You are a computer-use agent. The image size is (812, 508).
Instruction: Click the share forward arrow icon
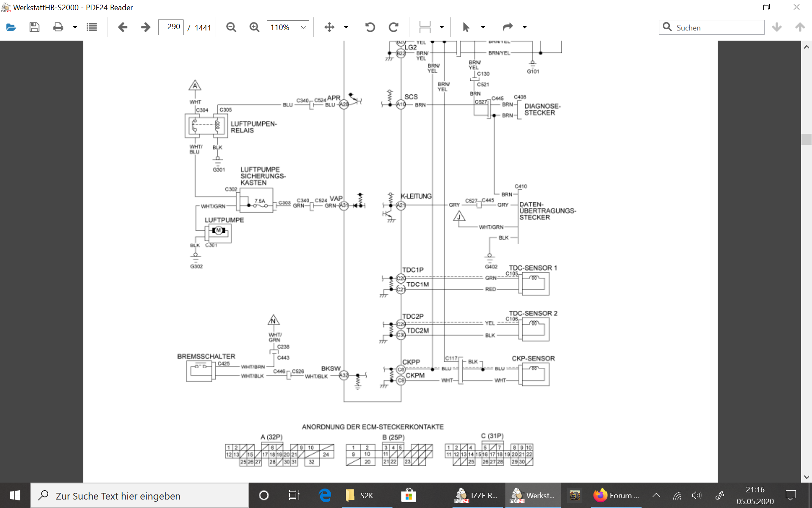[x=507, y=28]
